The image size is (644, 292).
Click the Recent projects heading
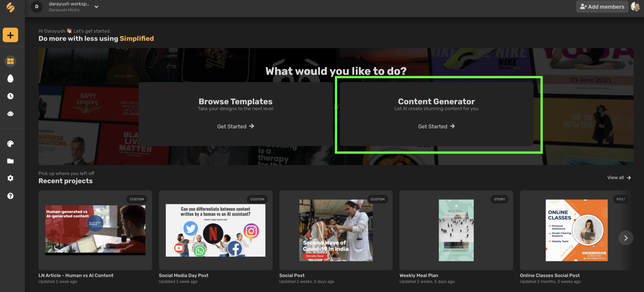point(65,181)
